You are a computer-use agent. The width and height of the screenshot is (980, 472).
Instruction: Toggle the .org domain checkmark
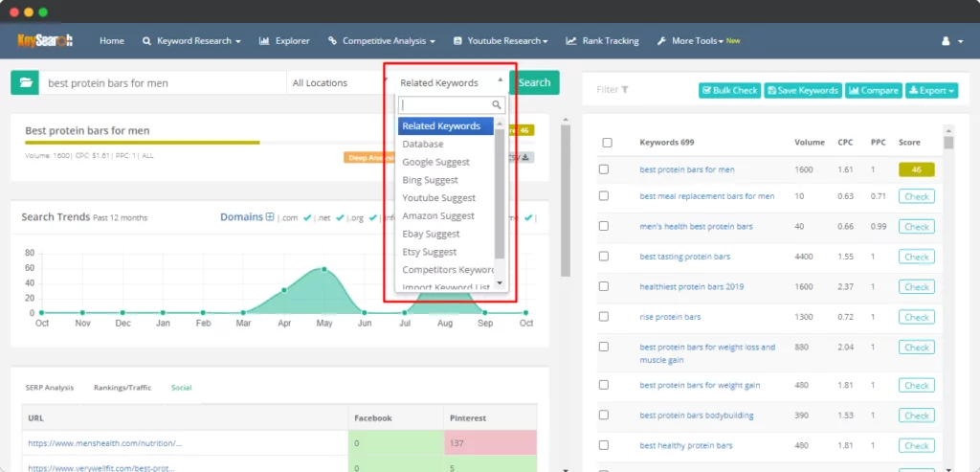tap(372, 217)
